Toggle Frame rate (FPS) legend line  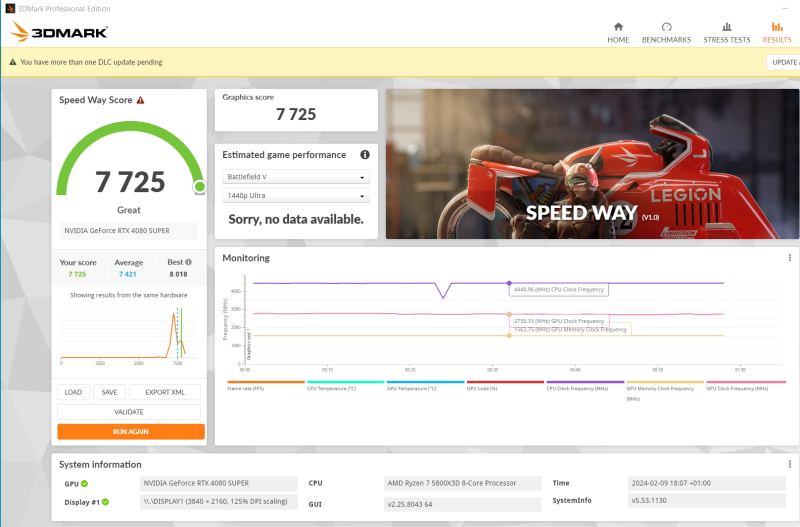coord(266,385)
